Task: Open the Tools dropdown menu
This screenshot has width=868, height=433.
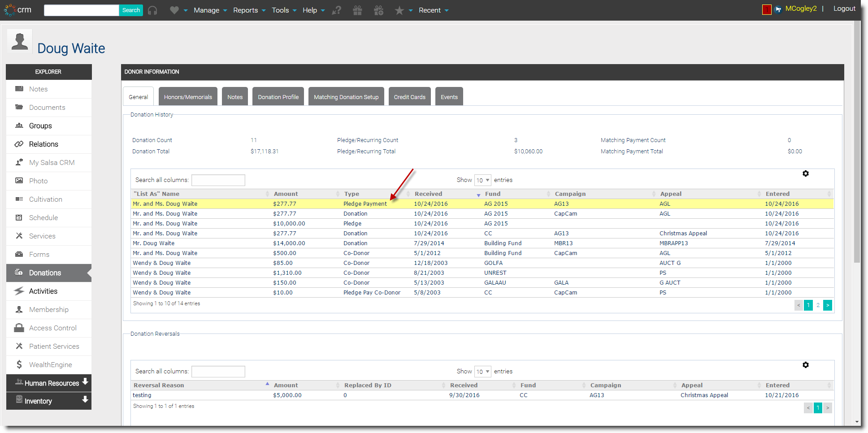Action: 284,10
